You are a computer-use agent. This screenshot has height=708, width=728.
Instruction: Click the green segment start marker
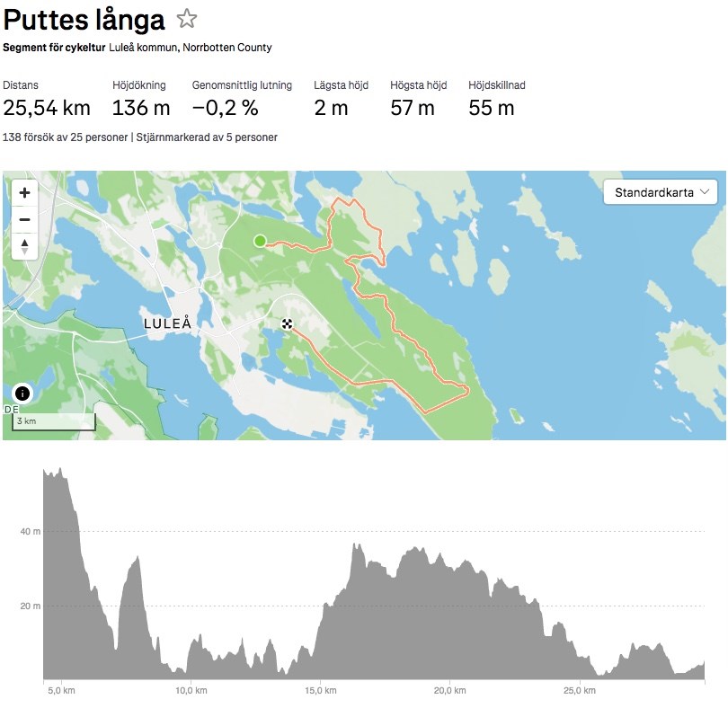point(260,241)
